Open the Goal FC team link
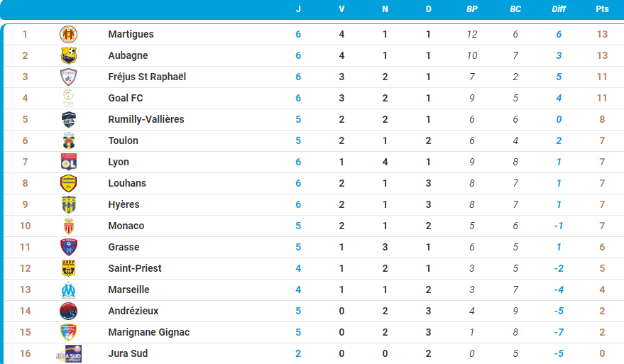624x364 pixels. click(x=125, y=98)
